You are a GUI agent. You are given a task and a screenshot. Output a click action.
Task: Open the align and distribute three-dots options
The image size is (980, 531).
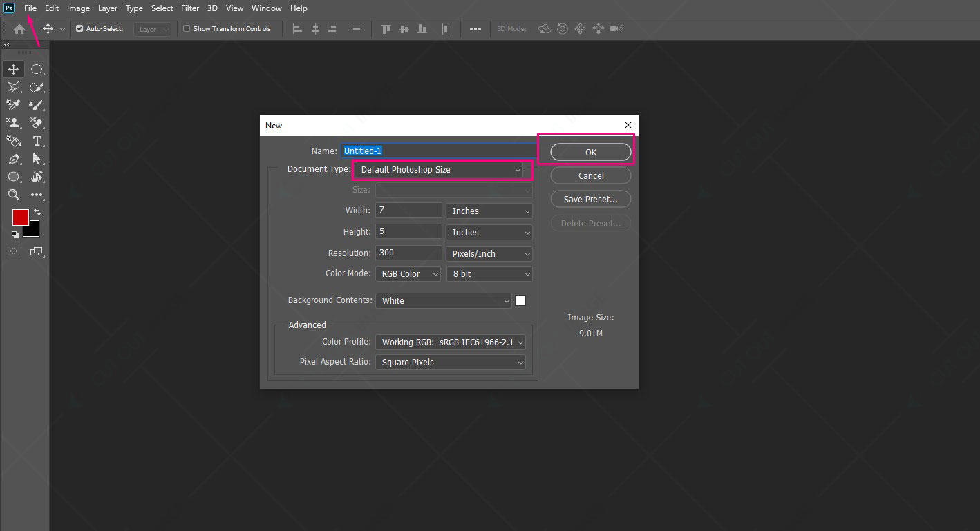(x=475, y=29)
